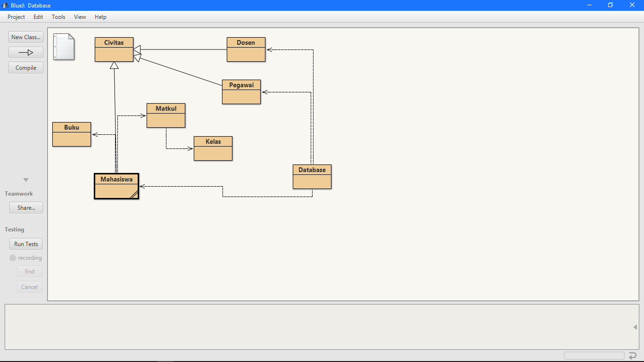Select the Buku class
The image size is (644, 362).
(71, 134)
